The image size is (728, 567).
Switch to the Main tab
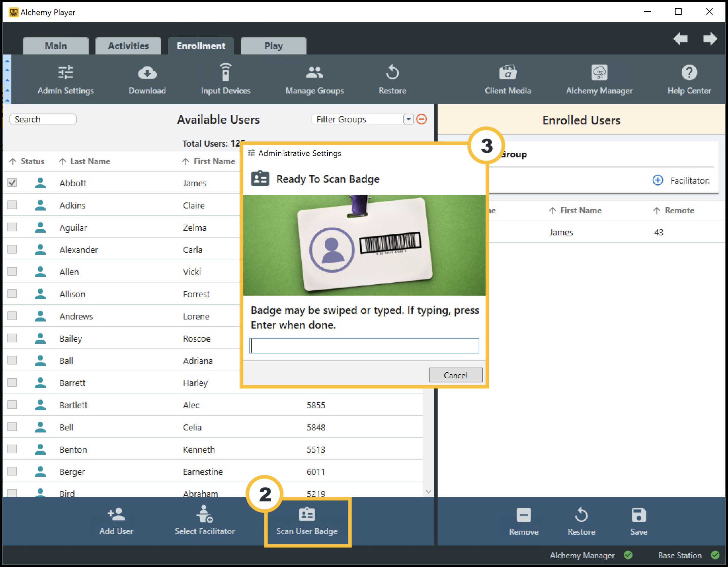(56, 46)
